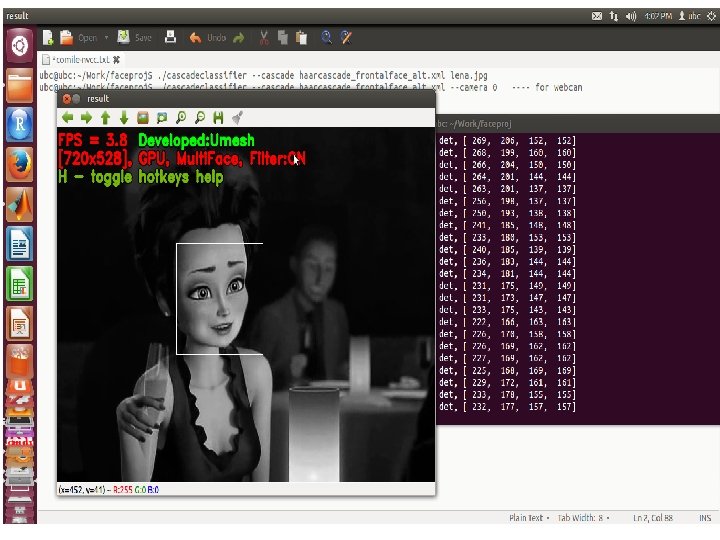Open the mail indicator in top panel

point(597,16)
